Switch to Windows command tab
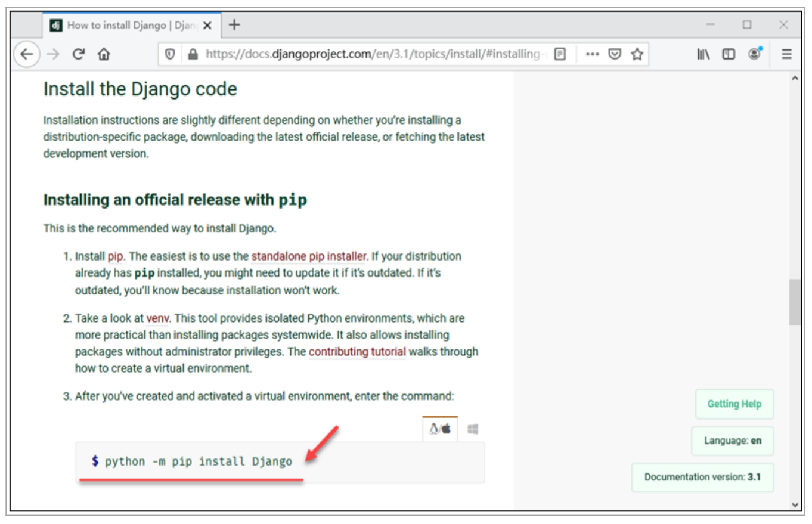The image size is (812, 524). [x=473, y=429]
